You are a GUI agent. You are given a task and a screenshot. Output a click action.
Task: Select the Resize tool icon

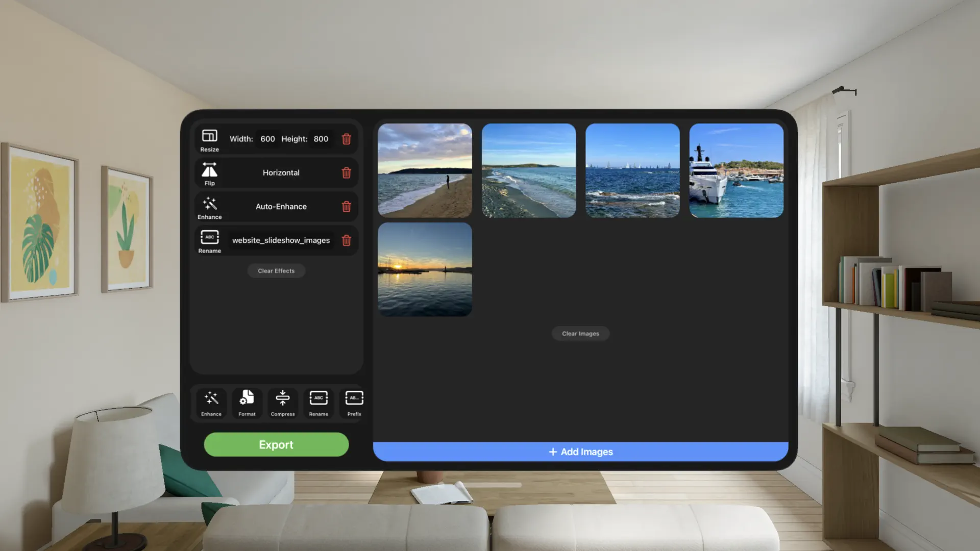pyautogui.click(x=209, y=135)
